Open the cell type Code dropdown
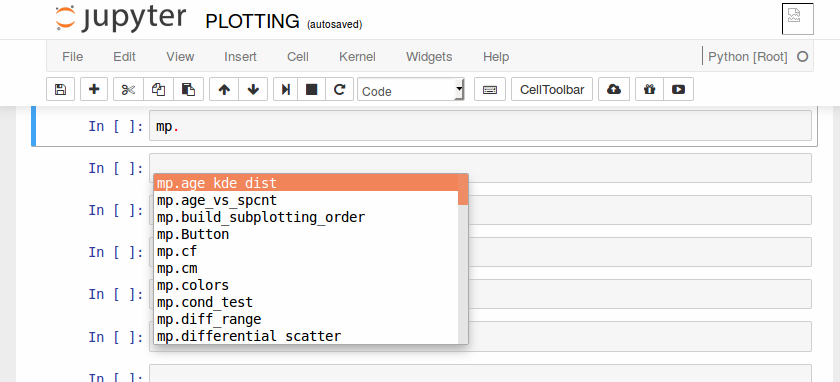This screenshot has width=840, height=382. coord(411,89)
